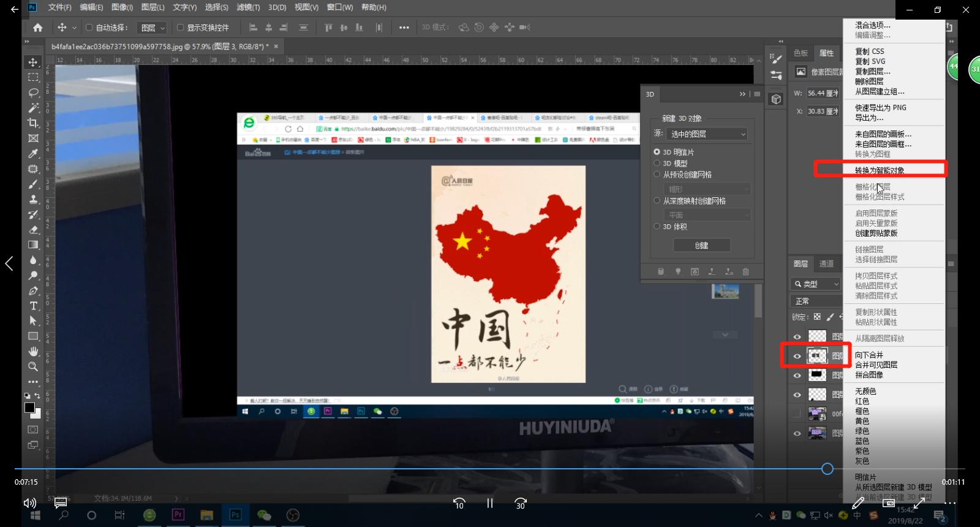The width and height of the screenshot is (980, 527).
Task: Pause the video playback
Action: pyautogui.click(x=490, y=503)
